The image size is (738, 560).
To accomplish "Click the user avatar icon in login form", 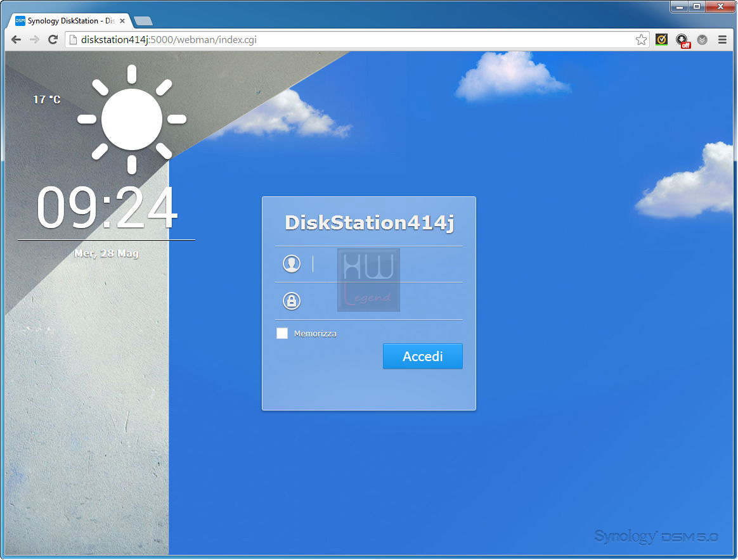I will click(x=292, y=264).
